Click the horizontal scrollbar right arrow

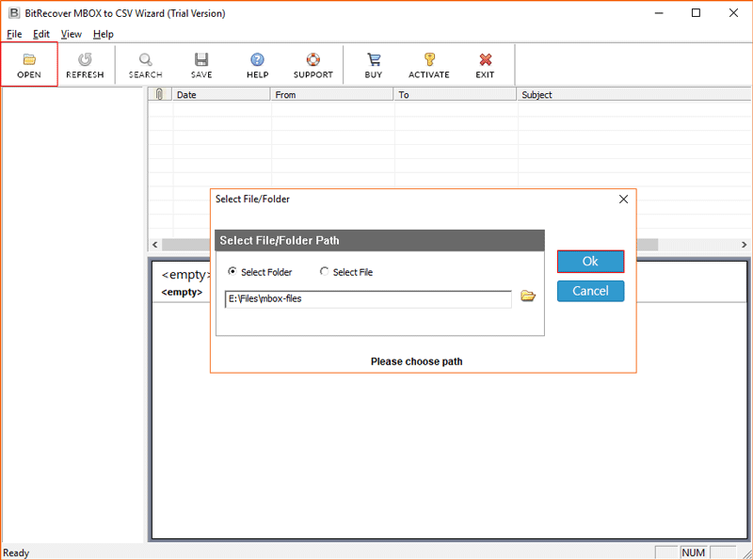(744, 245)
